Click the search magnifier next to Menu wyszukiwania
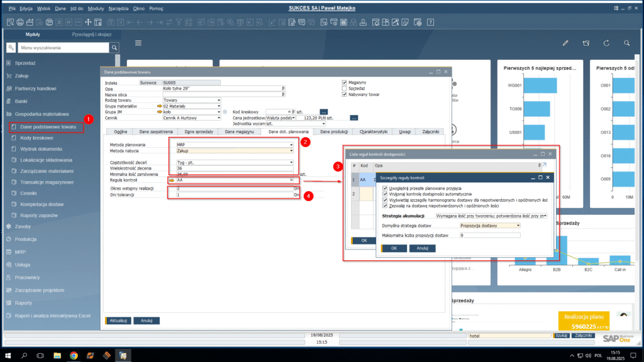 [x=114, y=48]
